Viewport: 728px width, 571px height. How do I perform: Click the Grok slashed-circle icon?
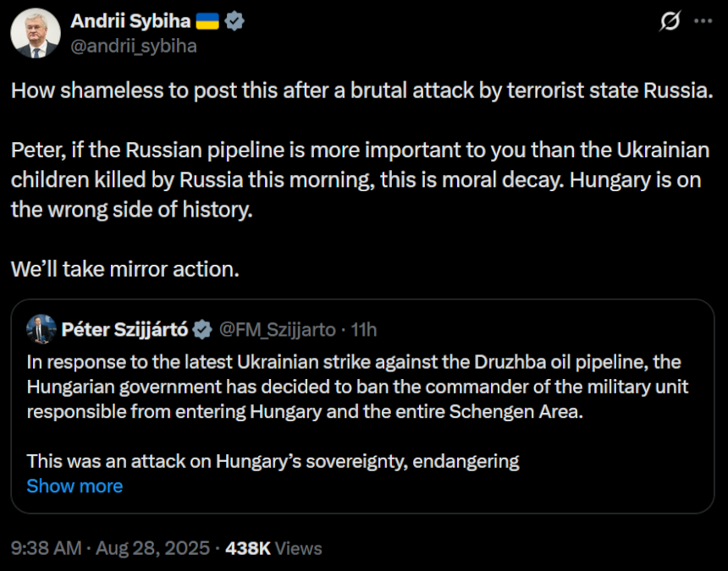point(670,21)
